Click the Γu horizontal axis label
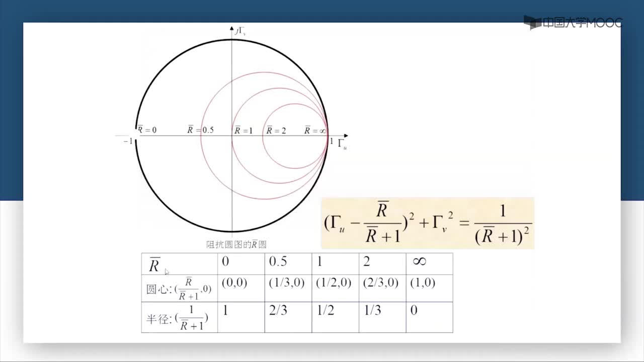644x362 pixels. point(342,144)
